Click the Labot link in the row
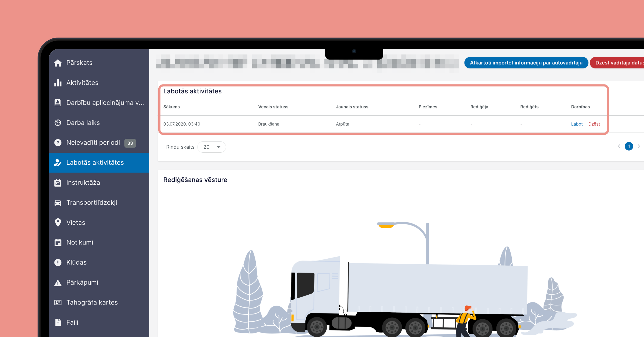This screenshot has width=644, height=337. [577, 124]
